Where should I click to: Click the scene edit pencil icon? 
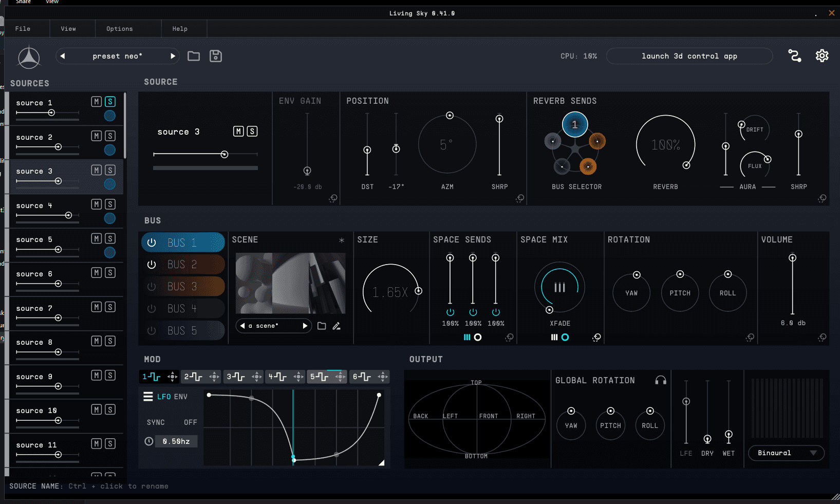(x=337, y=326)
